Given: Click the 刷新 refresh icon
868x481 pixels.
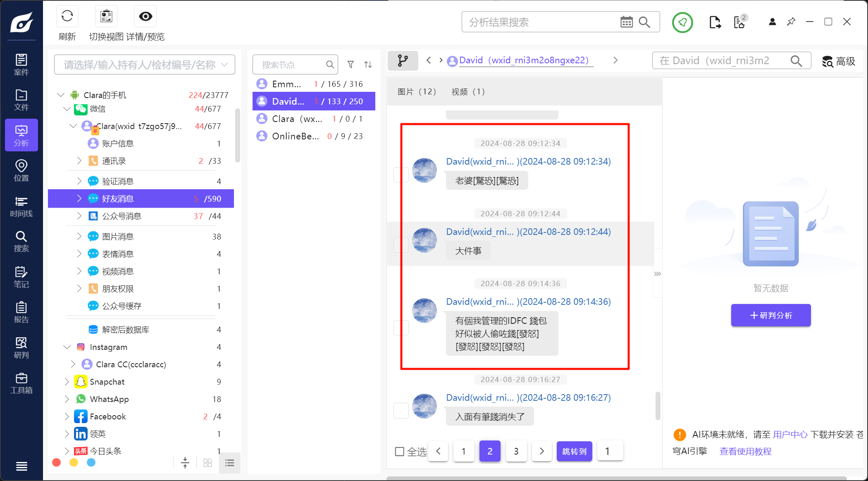Looking at the screenshot, I should pyautogui.click(x=67, y=17).
